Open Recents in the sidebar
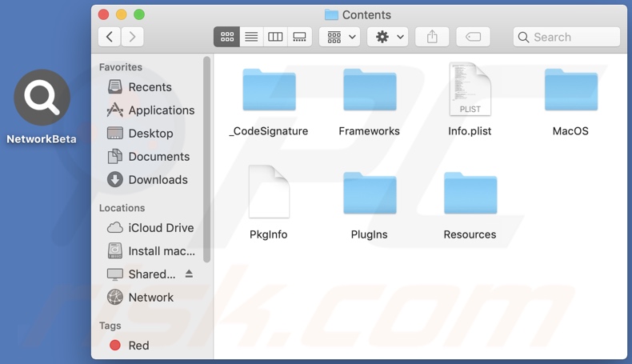Viewport: 632px width, 364px height. pos(150,87)
